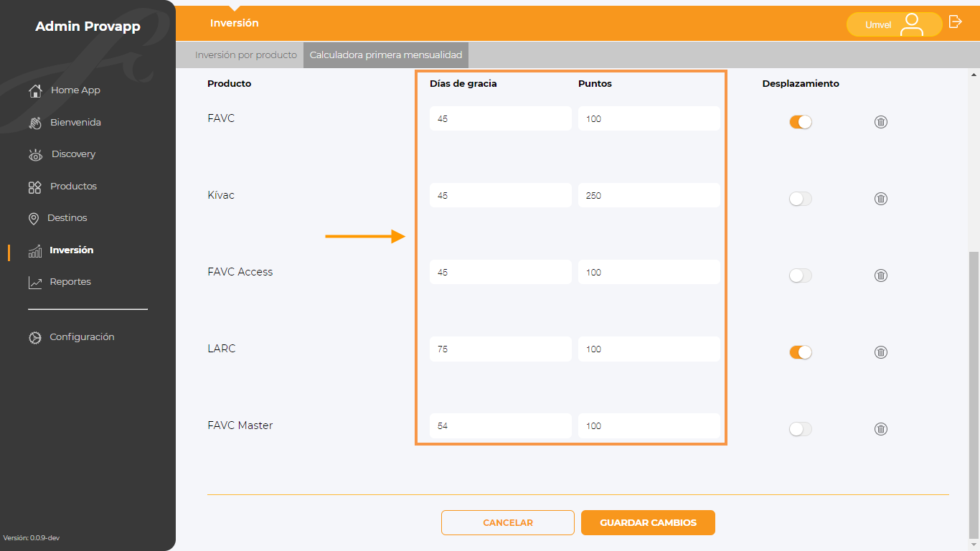The image size is (980, 551).
Task: Select Calculadora primera mensualidad tab
Action: click(386, 55)
